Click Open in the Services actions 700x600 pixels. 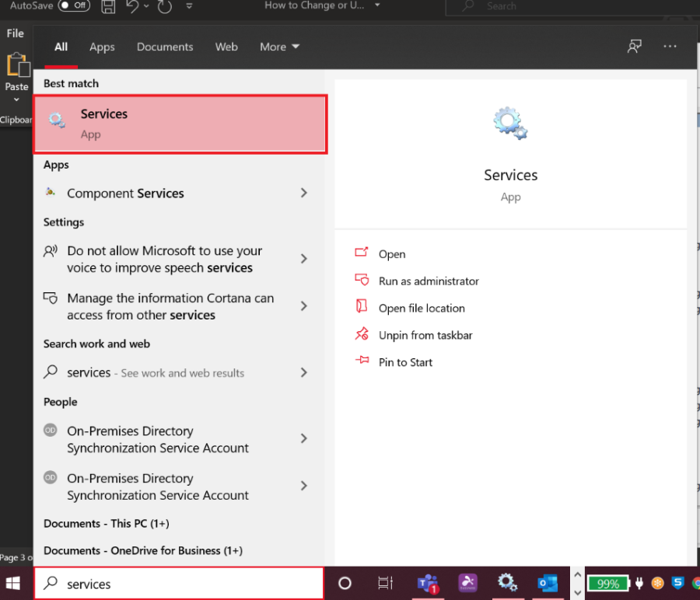click(392, 254)
